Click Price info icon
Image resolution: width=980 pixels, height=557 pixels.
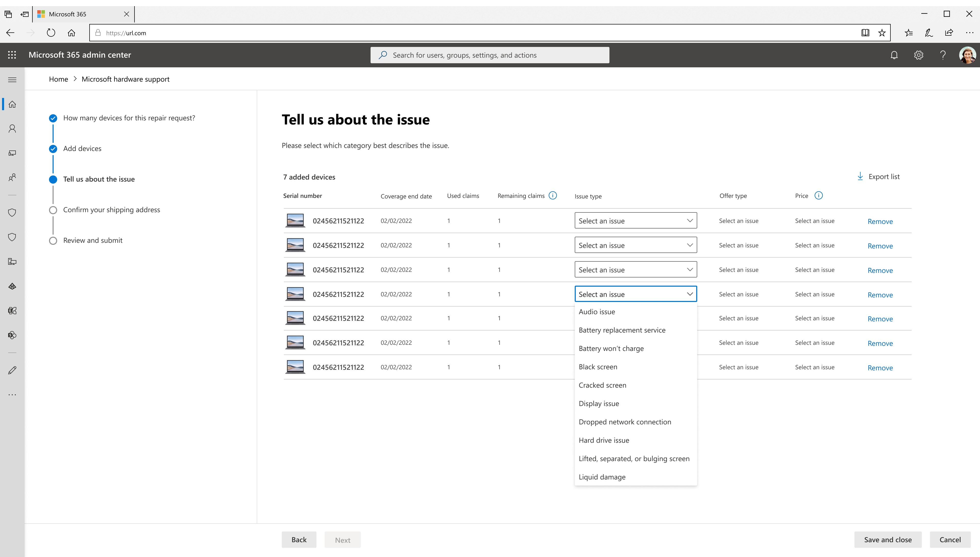coord(818,195)
